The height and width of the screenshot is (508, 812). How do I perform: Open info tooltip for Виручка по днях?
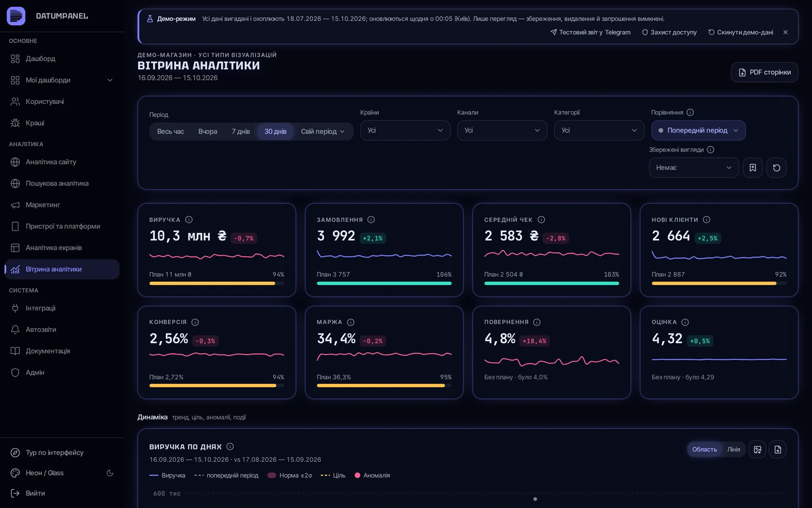click(230, 446)
